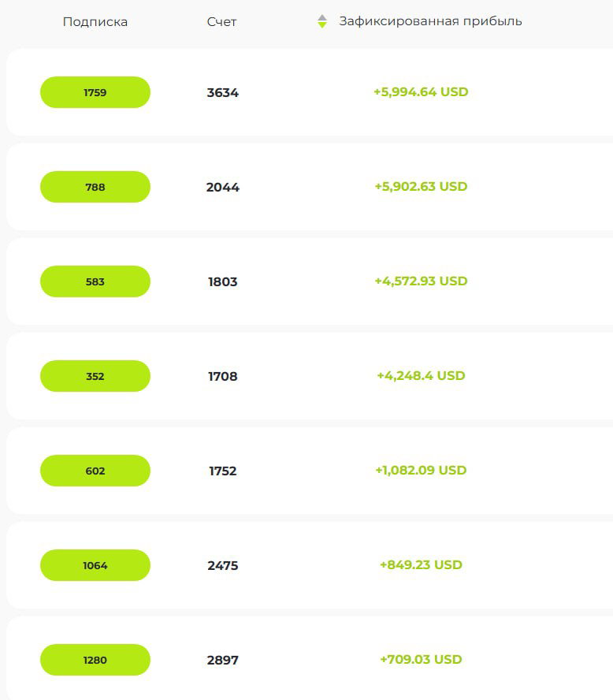Click the green 602 subscription button
The height and width of the screenshot is (700, 613).
(95, 471)
